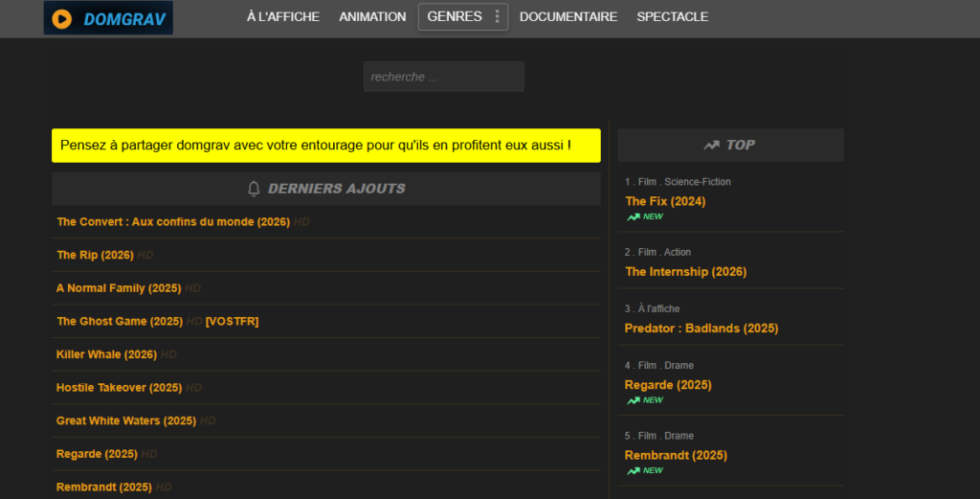Select the SPECTACLE menu item
This screenshot has width=980, height=499.
(x=672, y=16)
